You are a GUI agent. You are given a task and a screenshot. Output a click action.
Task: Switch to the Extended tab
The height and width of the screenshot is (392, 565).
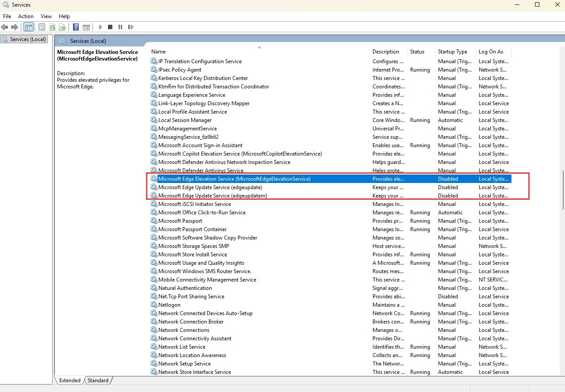click(x=70, y=381)
